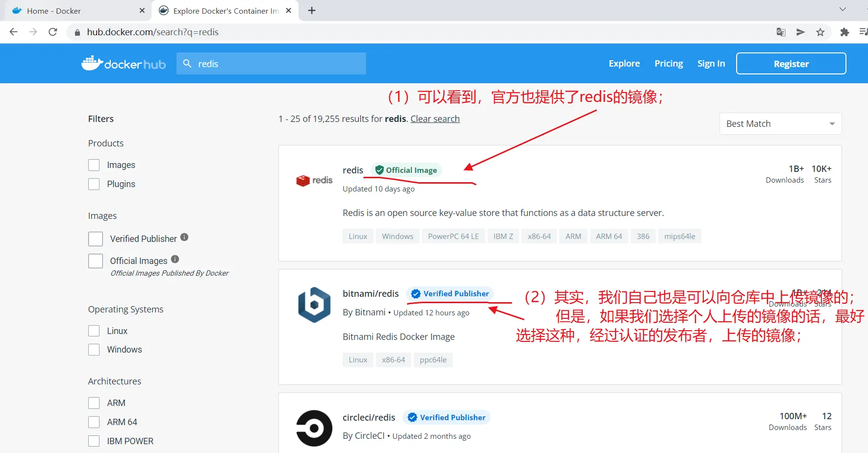Image resolution: width=868 pixels, height=453 pixels.
Task: Open the translate page icon
Action: (x=781, y=32)
